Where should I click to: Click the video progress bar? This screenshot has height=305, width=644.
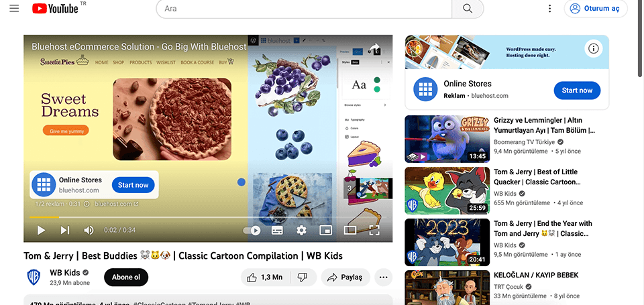click(x=208, y=217)
